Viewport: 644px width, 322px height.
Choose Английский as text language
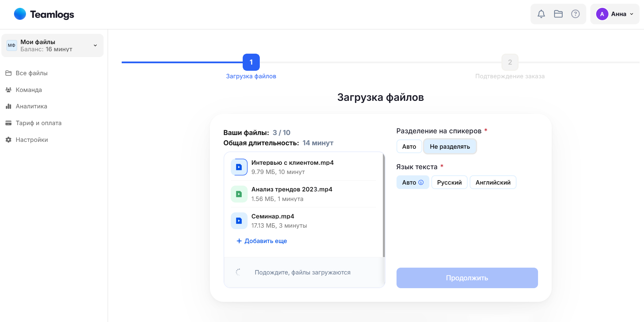coord(493,183)
